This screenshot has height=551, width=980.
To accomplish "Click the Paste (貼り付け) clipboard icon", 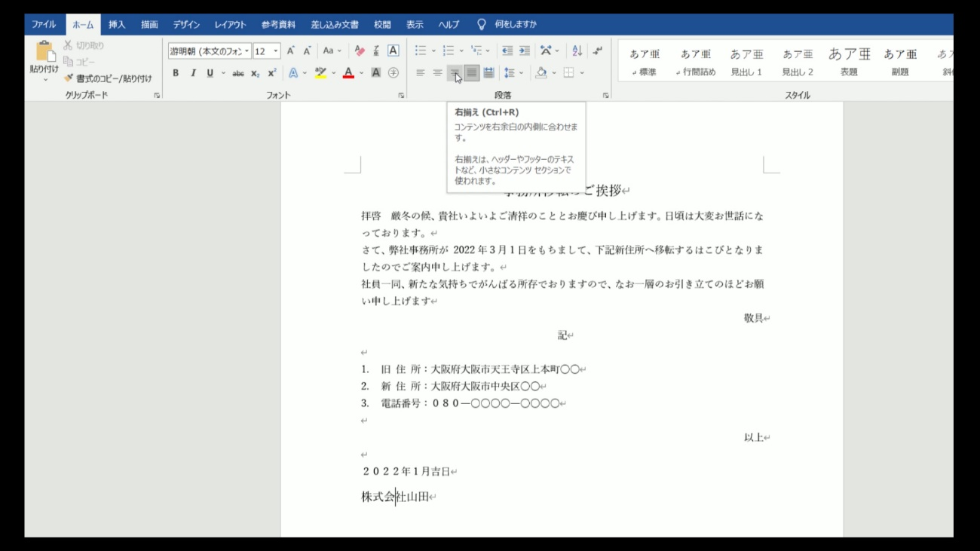I will tap(44, 51).
